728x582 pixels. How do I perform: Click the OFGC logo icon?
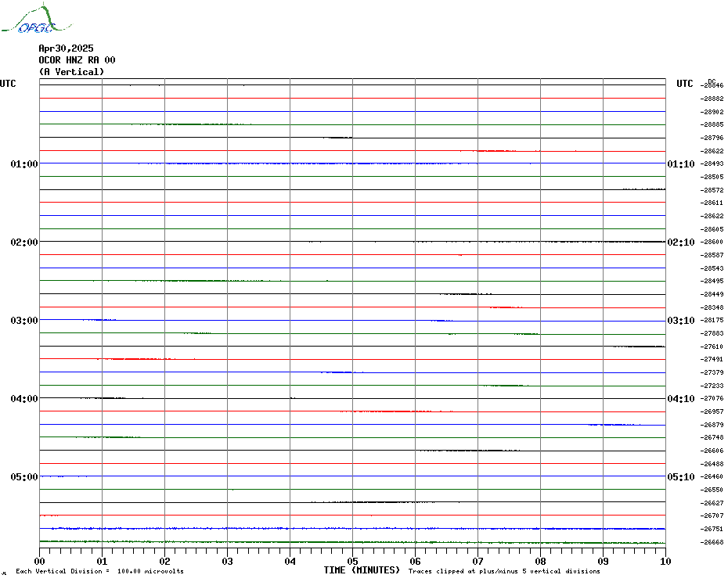[36, 19]
